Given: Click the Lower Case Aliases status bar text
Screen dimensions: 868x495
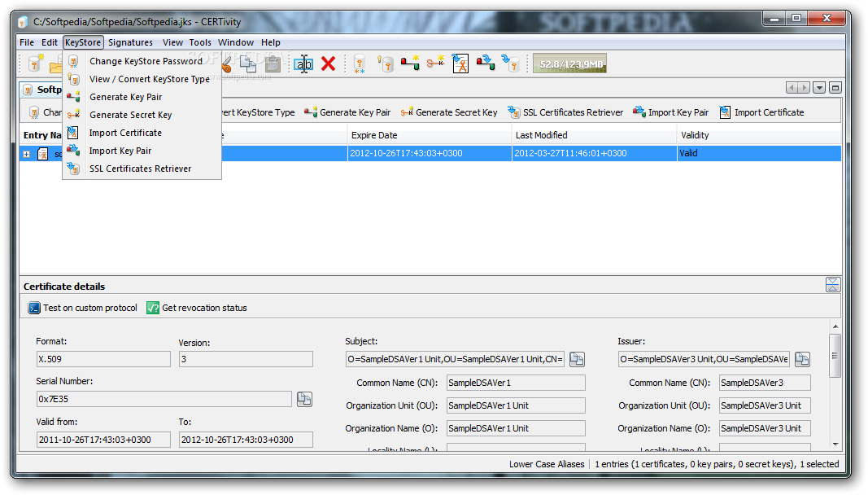Looking at the screenshot, I should (x=547, y=464).
